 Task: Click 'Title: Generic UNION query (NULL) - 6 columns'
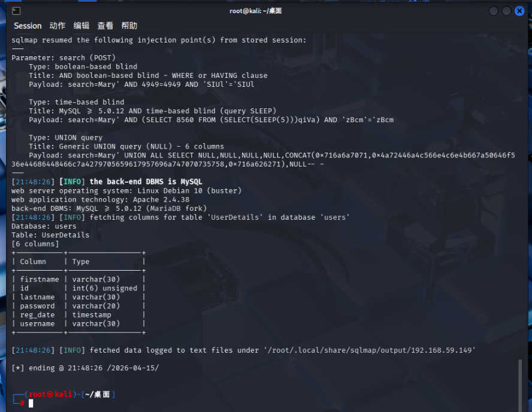pyautogui.click(x=126, y=146)
